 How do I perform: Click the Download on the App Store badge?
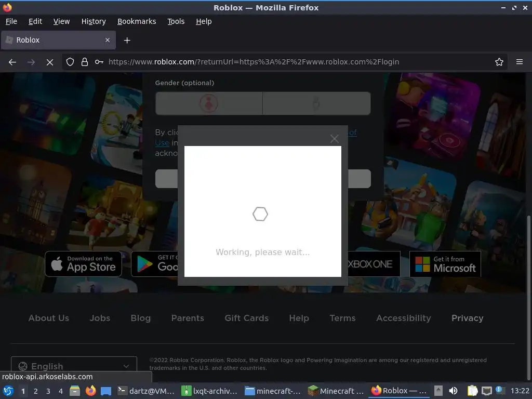pyautogui.click(x=83, y=264)
